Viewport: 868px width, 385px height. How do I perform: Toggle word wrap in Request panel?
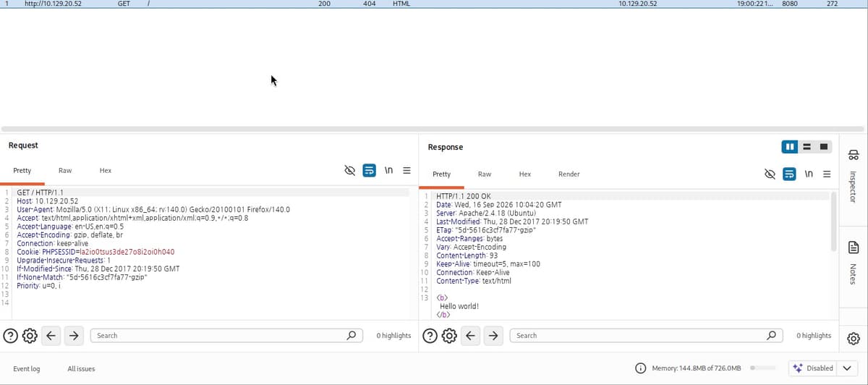tap(369, 171)
